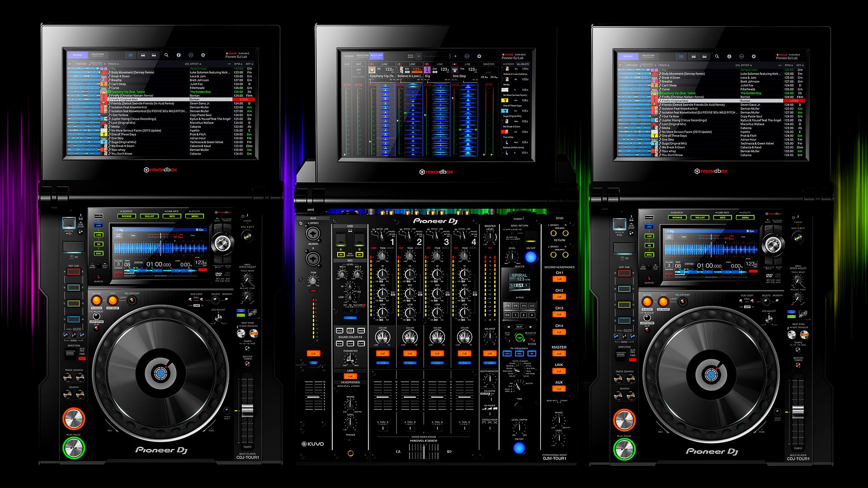Cue channel 4 with its orange CUE button
Viewport: 868px width, 488px height.
point(464,354)
